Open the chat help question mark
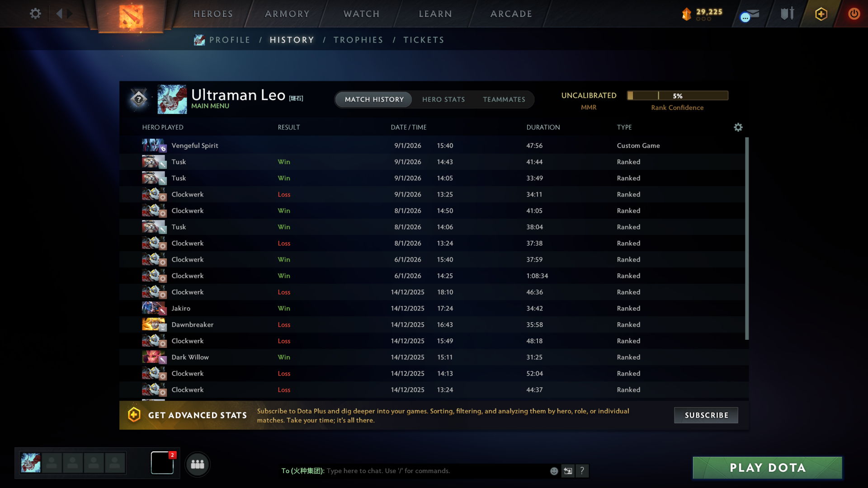The width and height of the screenshot is (868, 488). [x=582, y=471]
